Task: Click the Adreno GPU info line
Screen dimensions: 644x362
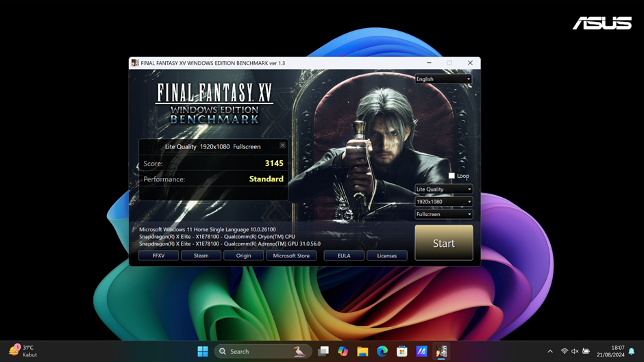Action: click(x=230, y=244)
